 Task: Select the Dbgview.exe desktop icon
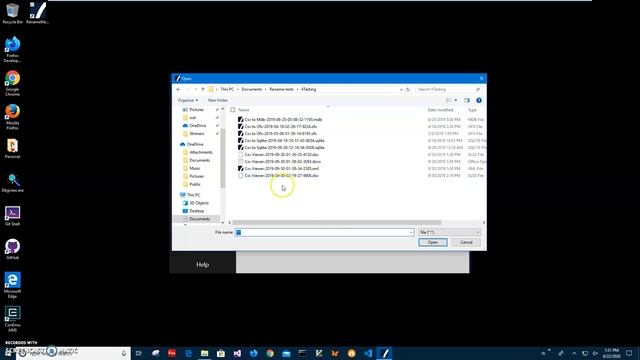point(12,182)
